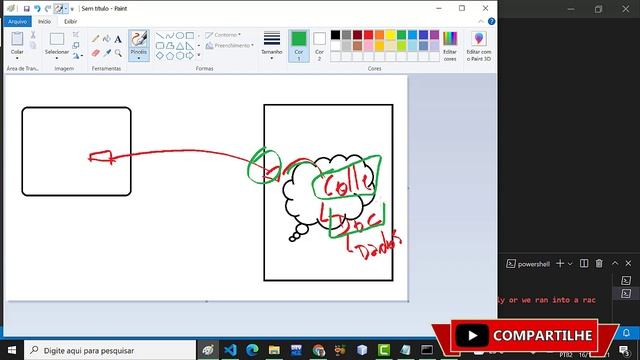Choose the Hexagon shape

[x=180, y=56]
